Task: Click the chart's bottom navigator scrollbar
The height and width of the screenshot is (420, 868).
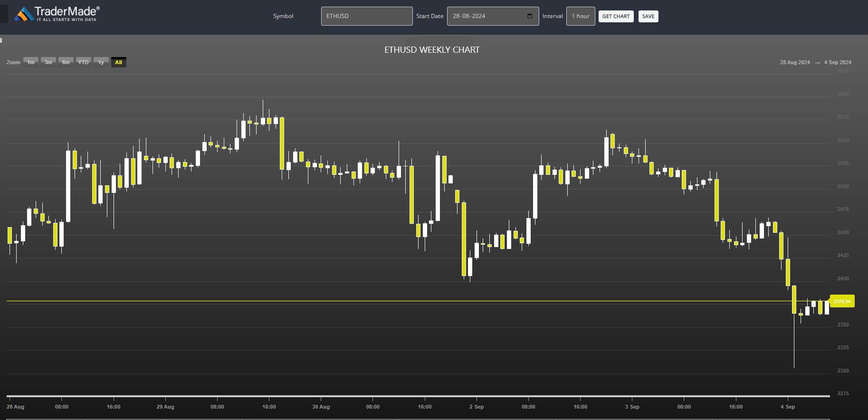Action: coord(418,395)
